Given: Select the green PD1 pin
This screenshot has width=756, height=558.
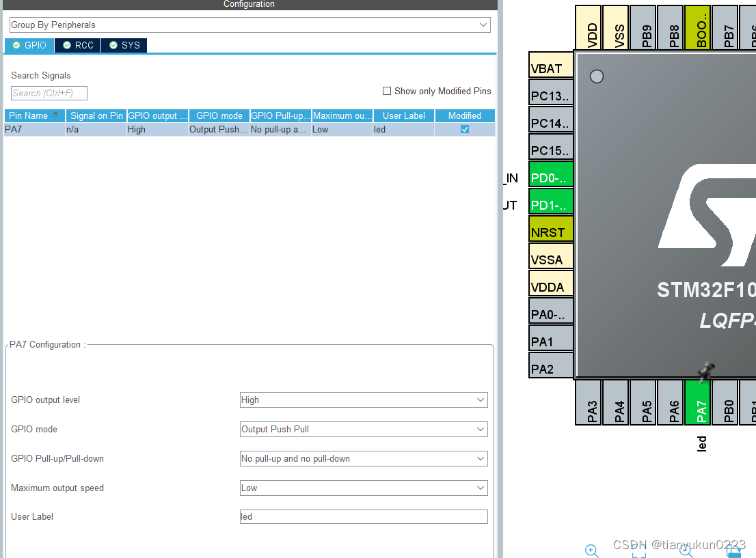Looking at the screenshot, I should click(551, 201).
